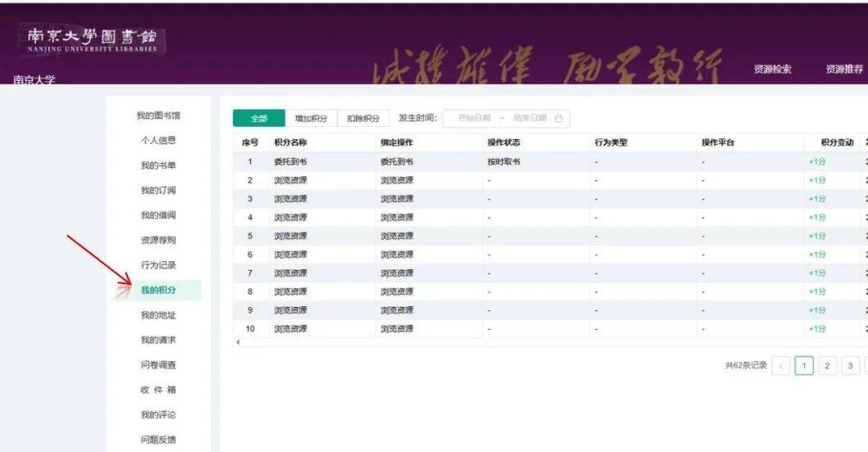Select the 全部 filter tab
The image size is (868, 452).
[258, 119]
